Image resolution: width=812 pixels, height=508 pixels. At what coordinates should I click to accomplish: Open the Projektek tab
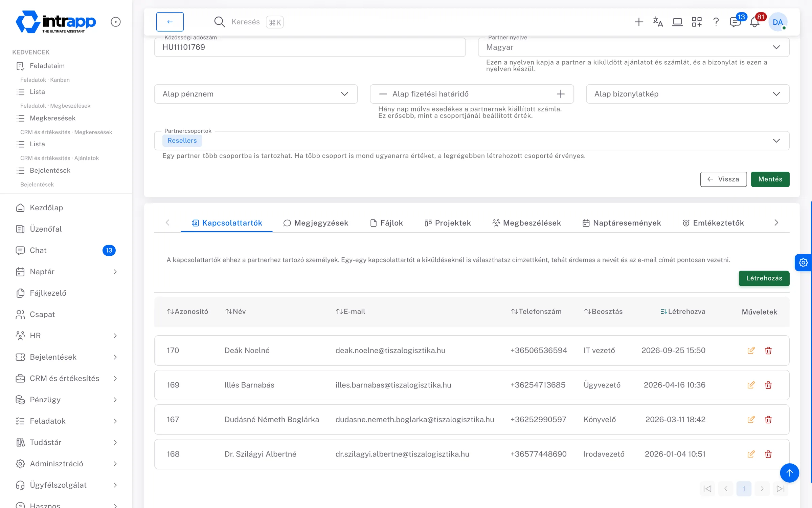tap(448, 223)
